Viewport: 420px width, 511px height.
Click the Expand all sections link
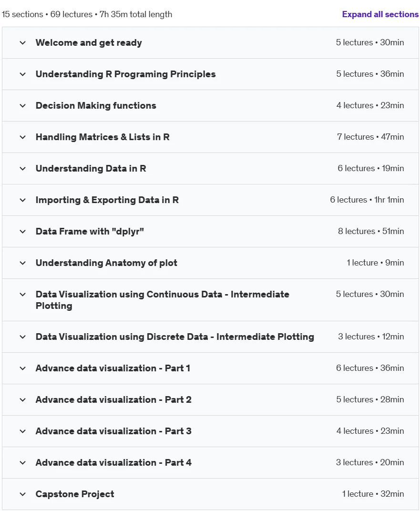pos(380,14)
